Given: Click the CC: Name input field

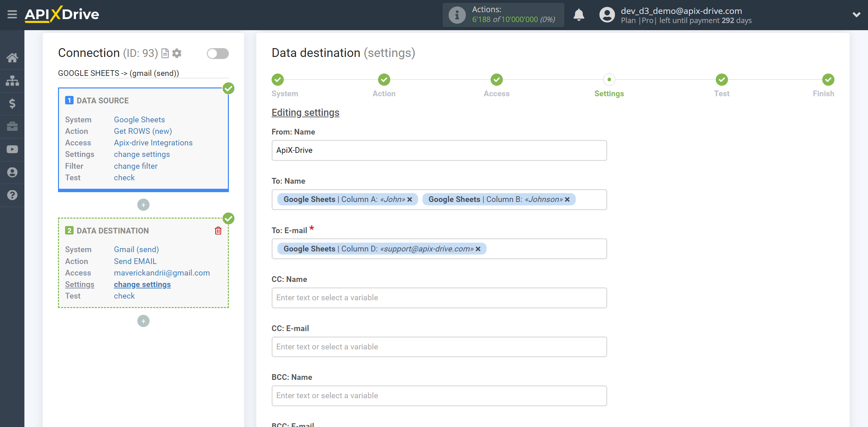Looking at the screenshot, I should (x=439, y=298).
